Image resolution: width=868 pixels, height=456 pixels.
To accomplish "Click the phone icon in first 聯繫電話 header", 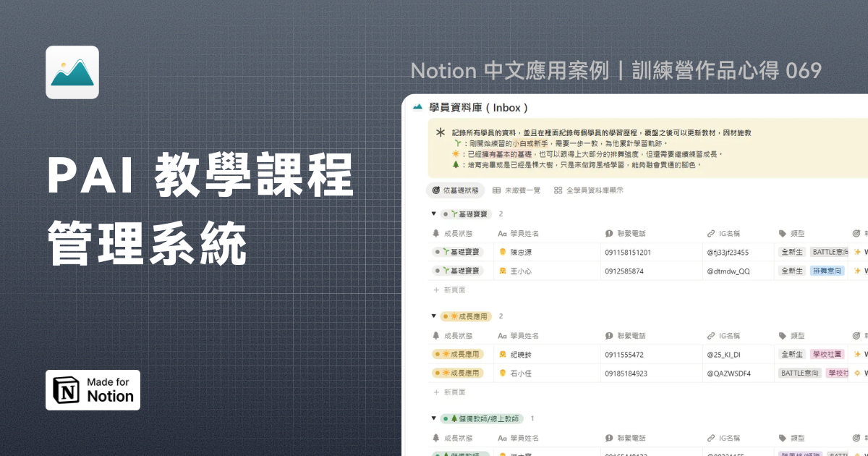I will pyautogui.click(x=609, y=233).
